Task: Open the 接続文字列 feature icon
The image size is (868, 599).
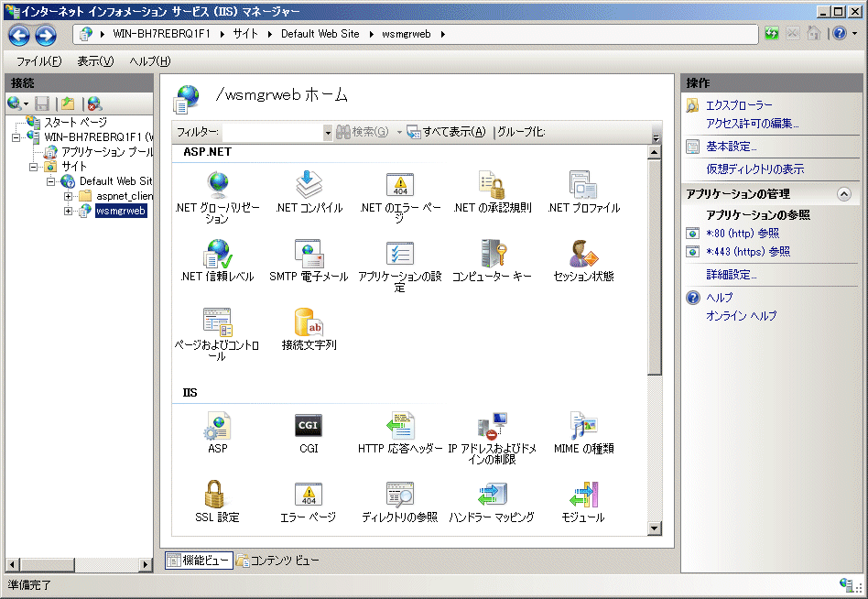Action: coord(309,322)
